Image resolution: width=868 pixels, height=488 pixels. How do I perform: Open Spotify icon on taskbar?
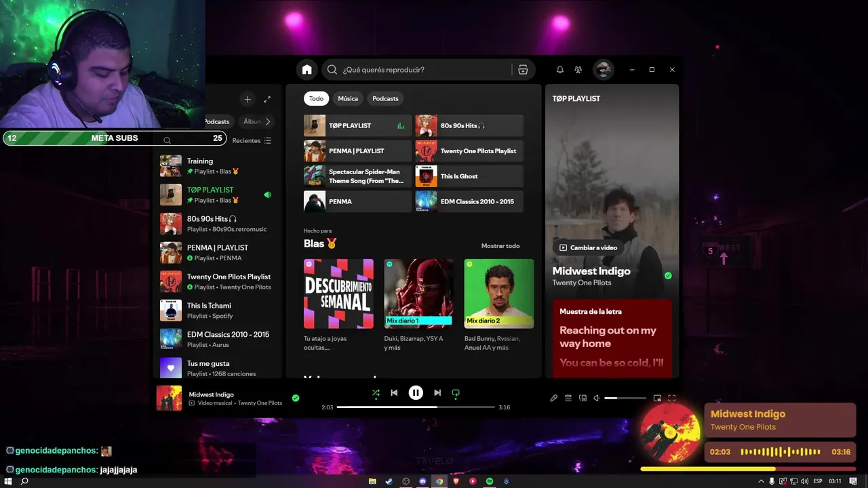pos(490,481)
